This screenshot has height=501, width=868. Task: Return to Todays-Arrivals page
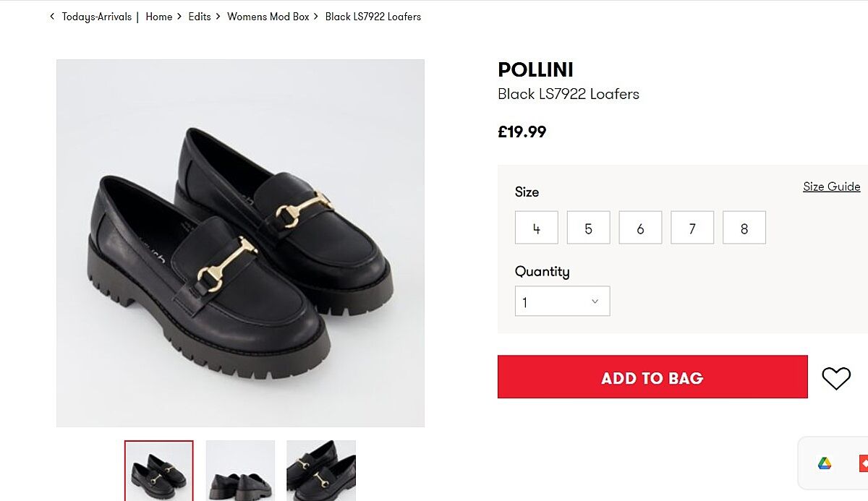96,17
